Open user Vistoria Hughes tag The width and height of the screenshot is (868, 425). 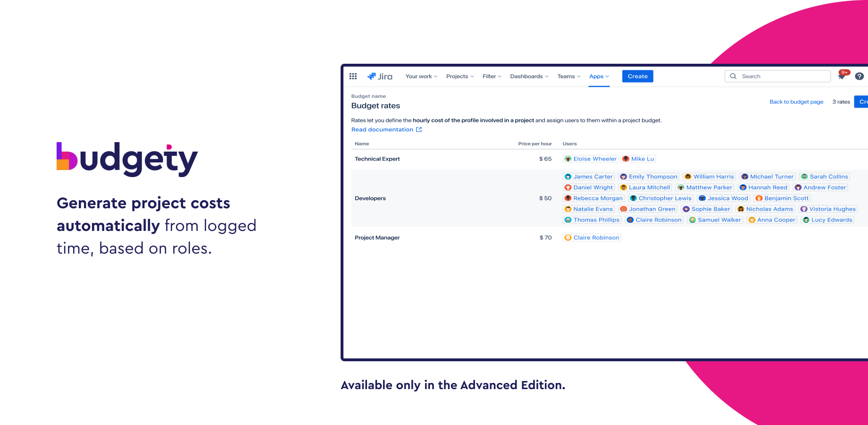pos(828,209)
